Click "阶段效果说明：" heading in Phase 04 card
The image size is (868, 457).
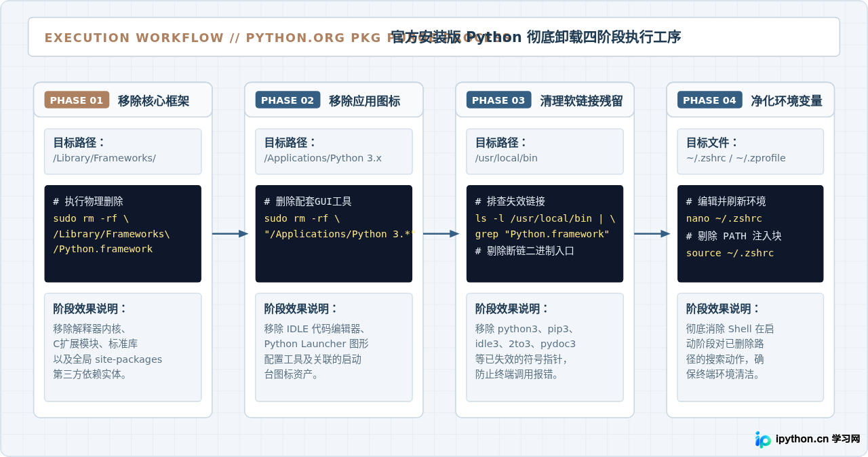click(x=724, y=309)
